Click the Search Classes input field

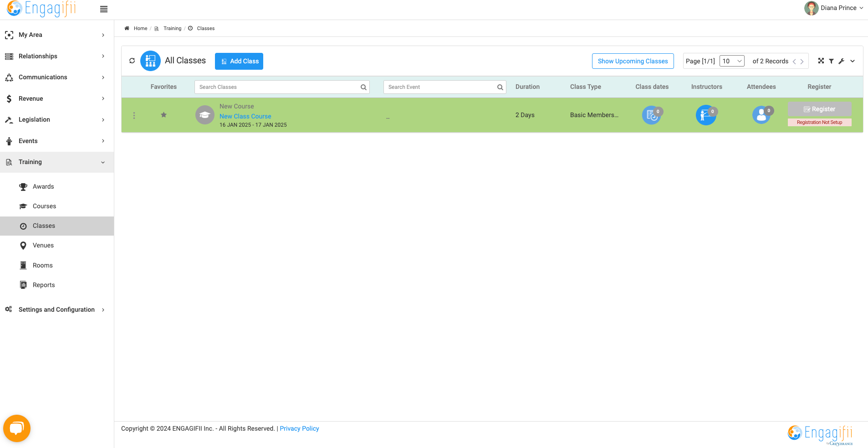click(282, 87)
